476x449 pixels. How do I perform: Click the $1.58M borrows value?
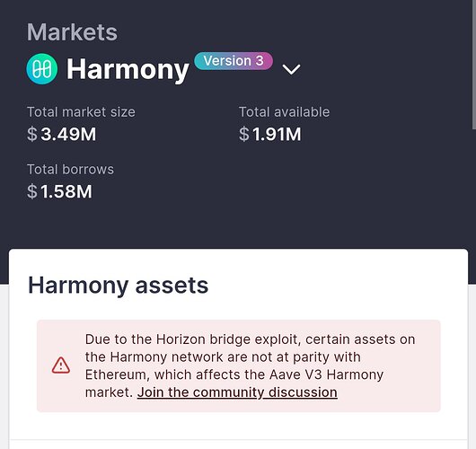pos(59,191)
